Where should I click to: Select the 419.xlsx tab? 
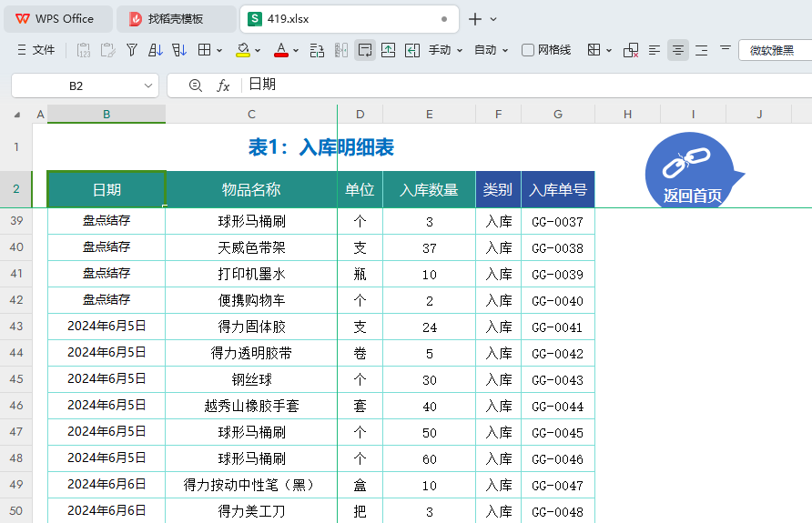(x=349, y=19)
